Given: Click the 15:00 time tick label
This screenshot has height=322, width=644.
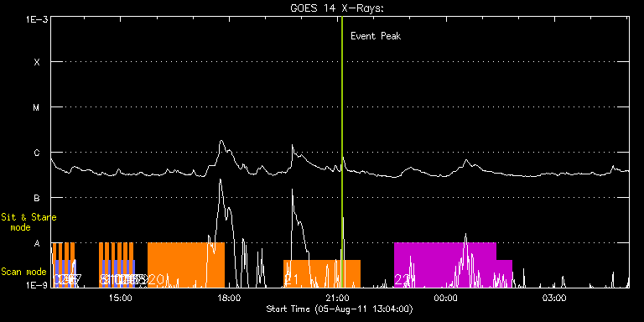Looking at the screenshot, I should coord(121,298).
